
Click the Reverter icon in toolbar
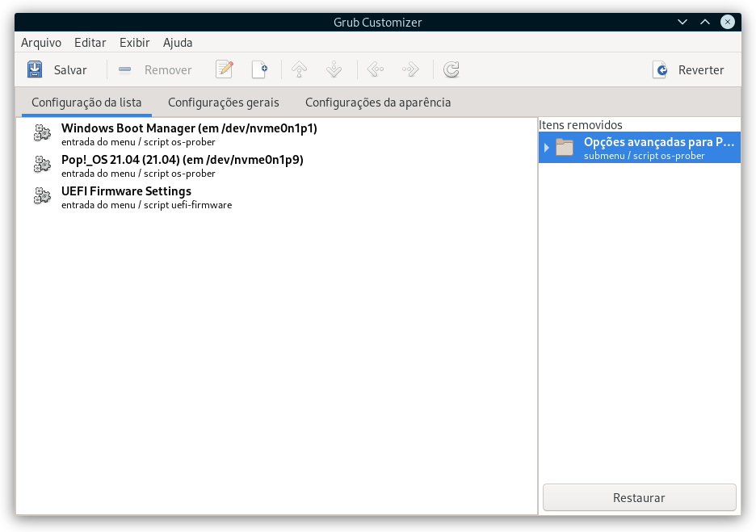click(x=660, y=70)
